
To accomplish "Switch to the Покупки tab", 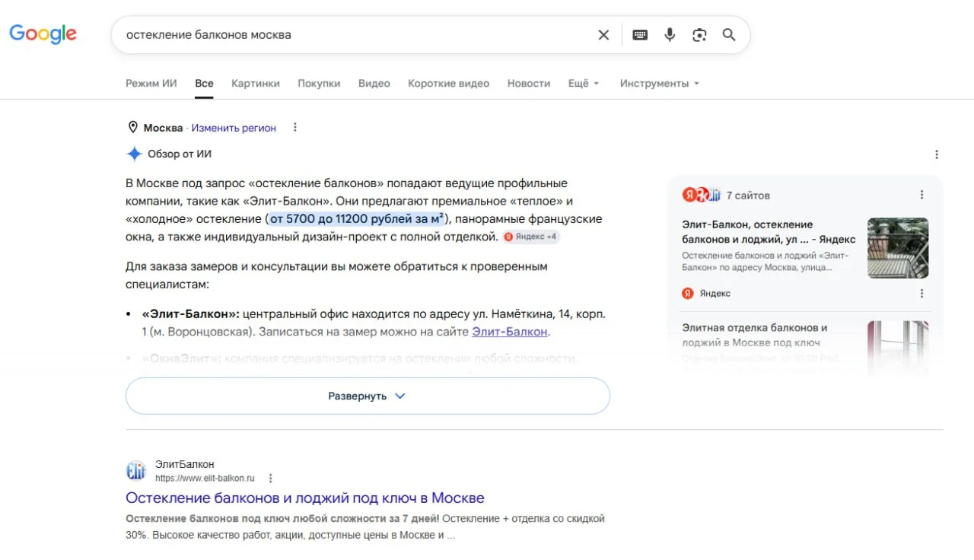I will (319, 84).
